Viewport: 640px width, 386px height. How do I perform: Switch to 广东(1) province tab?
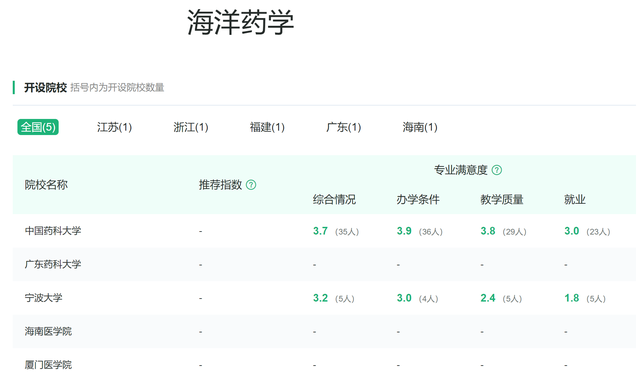tap(344, 127)
